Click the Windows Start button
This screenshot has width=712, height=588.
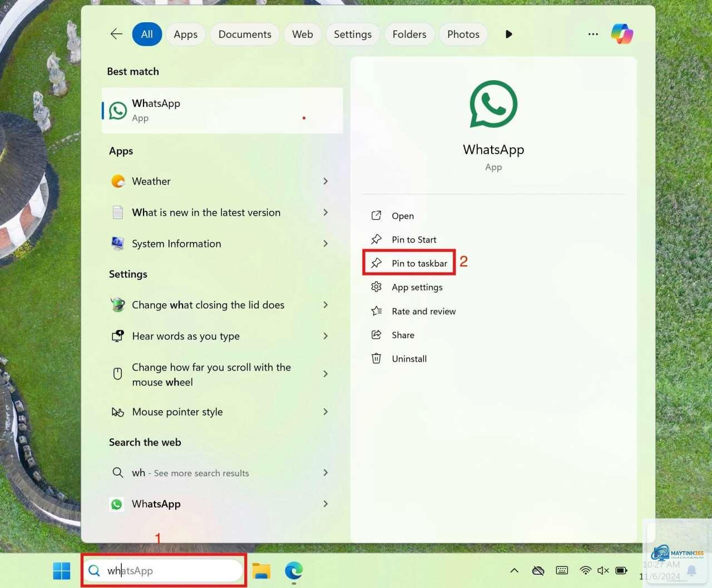[62, 571]
